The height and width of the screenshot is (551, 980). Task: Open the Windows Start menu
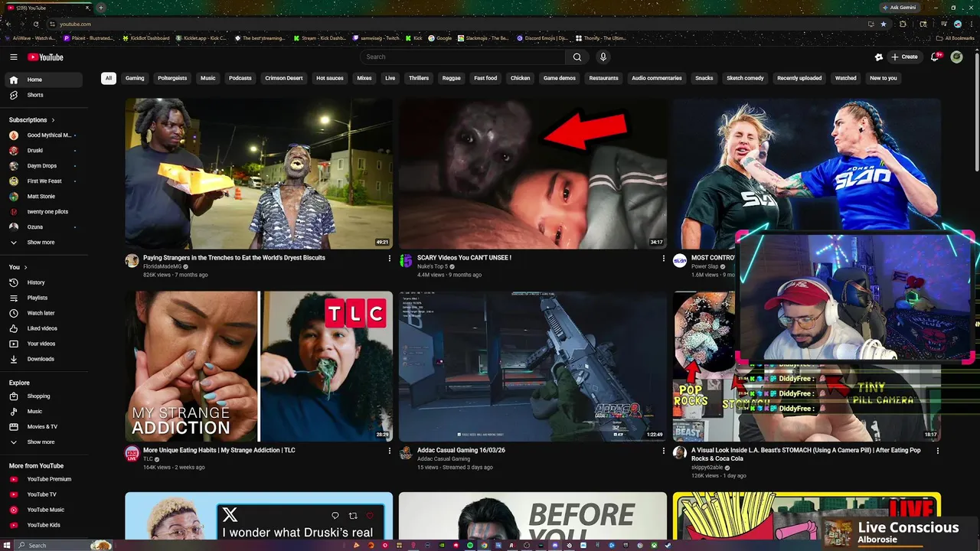click(x=8, y=545)
